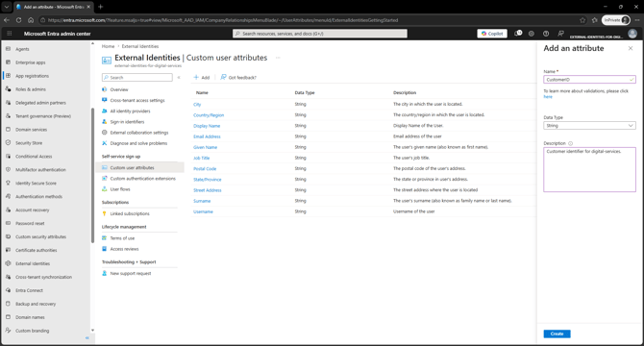Open External Identities in left sidebar
644x346 pixels.
tap(33, 263)
